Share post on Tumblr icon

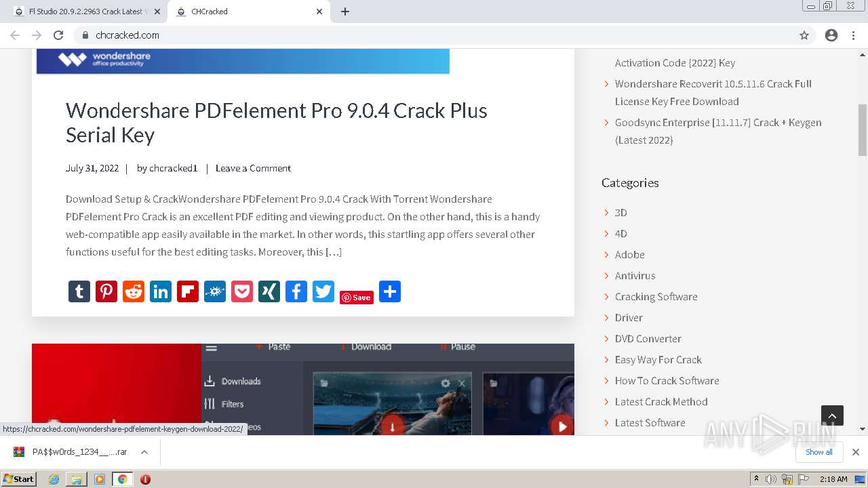click(x=79, y=291)
